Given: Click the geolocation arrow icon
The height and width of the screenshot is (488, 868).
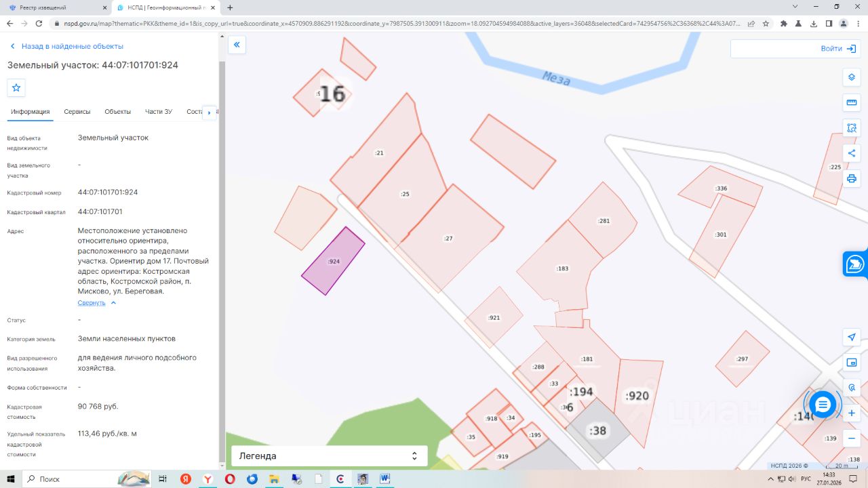Looking at the screenshot, I should click(x=852, y=338).
